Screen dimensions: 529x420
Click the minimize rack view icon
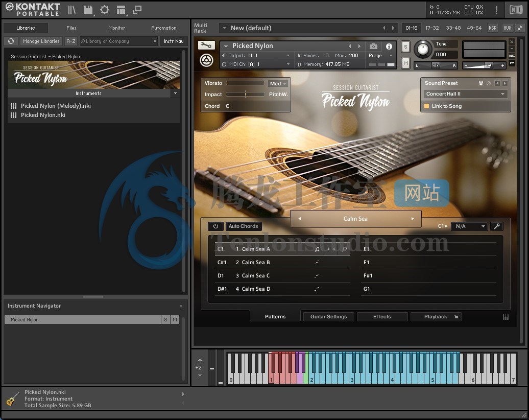(520, 28)
